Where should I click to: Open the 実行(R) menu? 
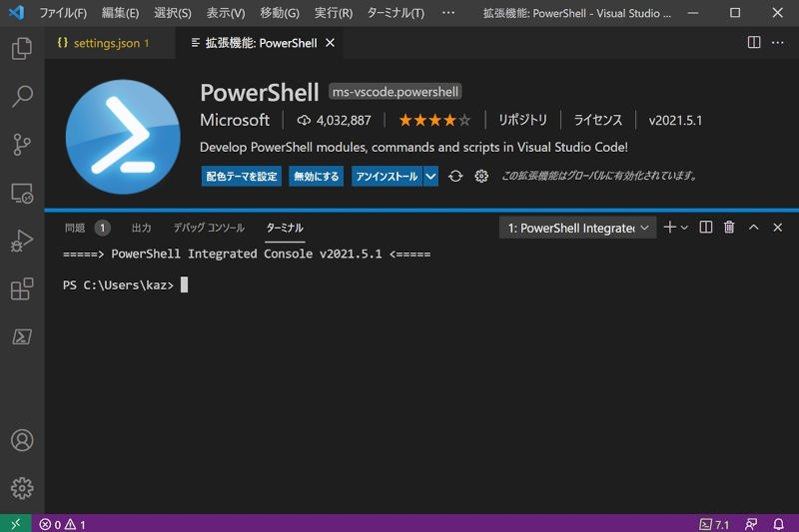tap(334, 13)
